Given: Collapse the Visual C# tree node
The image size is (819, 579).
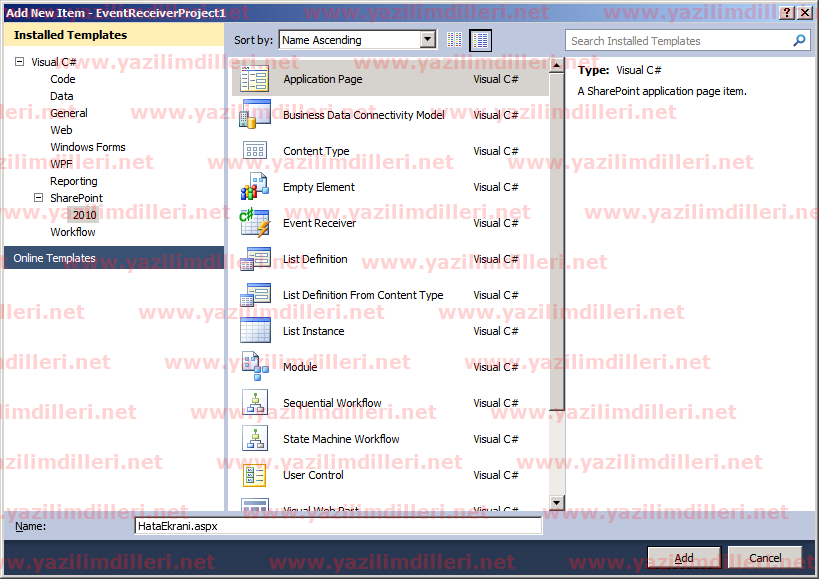Looking at the screenshot, I should 19,62.
